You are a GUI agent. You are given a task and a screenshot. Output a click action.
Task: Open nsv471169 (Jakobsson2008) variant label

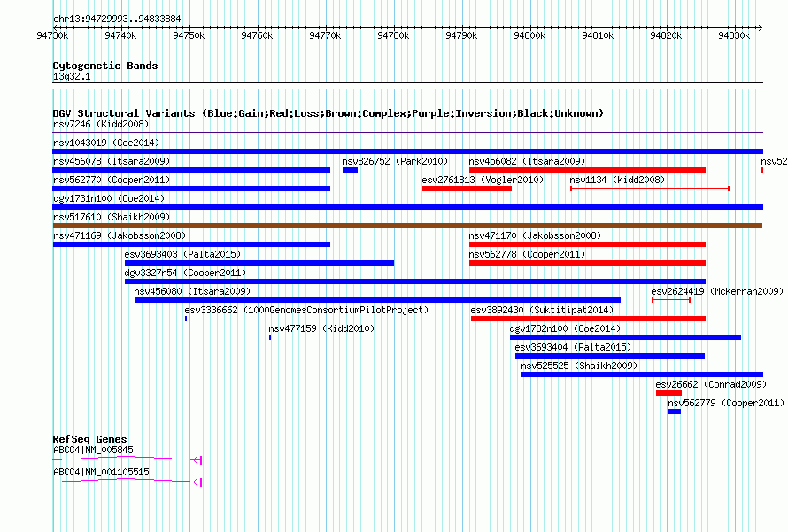coord(120,235)
